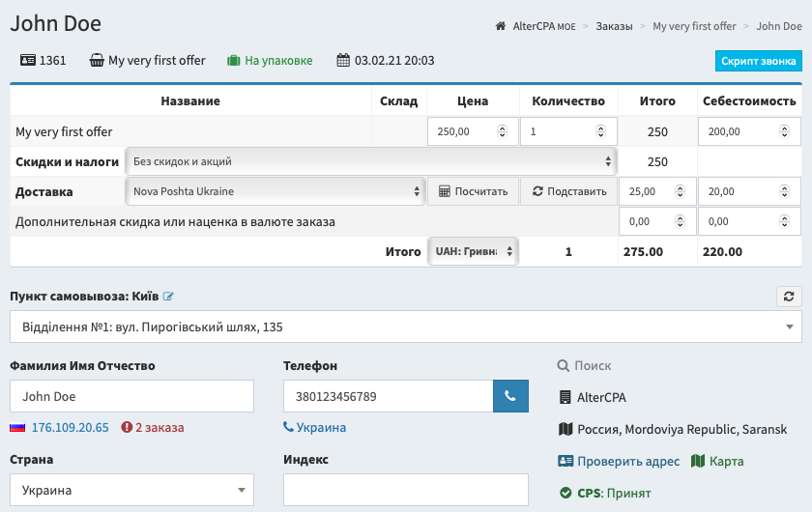Image resolution: width=812 pixels, height=512 pixels.
Task: Click magnifier search icon
Action: point(563,365)
